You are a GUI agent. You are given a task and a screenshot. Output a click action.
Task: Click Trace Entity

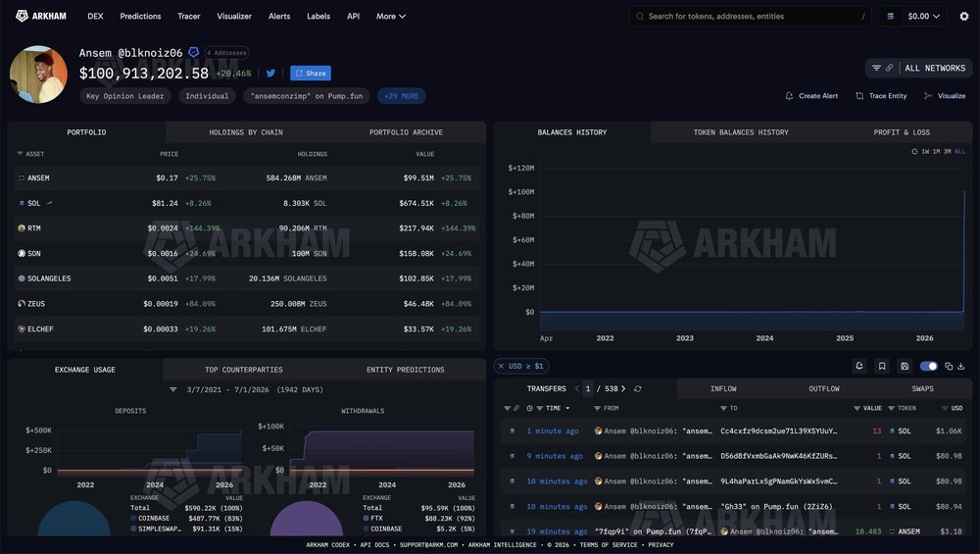tap(881, 96)
